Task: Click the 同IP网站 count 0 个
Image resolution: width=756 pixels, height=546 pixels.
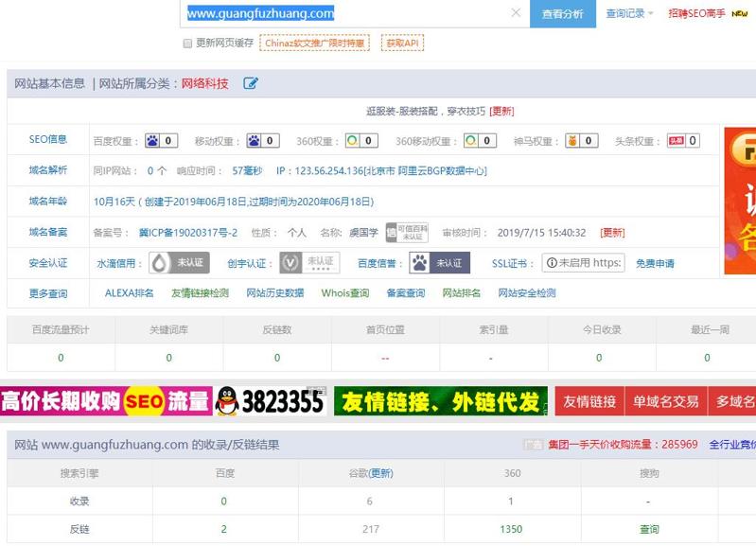Action: pyautogui.click(x=157, y=170)
